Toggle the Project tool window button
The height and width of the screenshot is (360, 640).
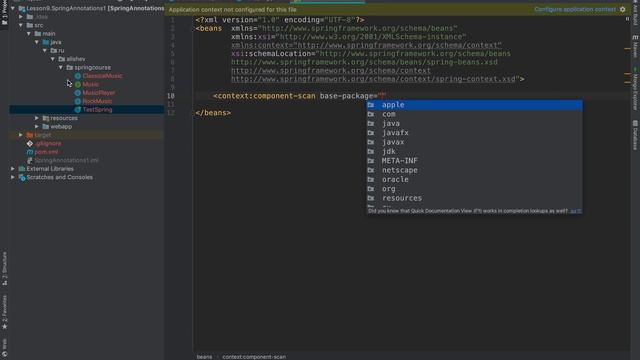(4, 13)
